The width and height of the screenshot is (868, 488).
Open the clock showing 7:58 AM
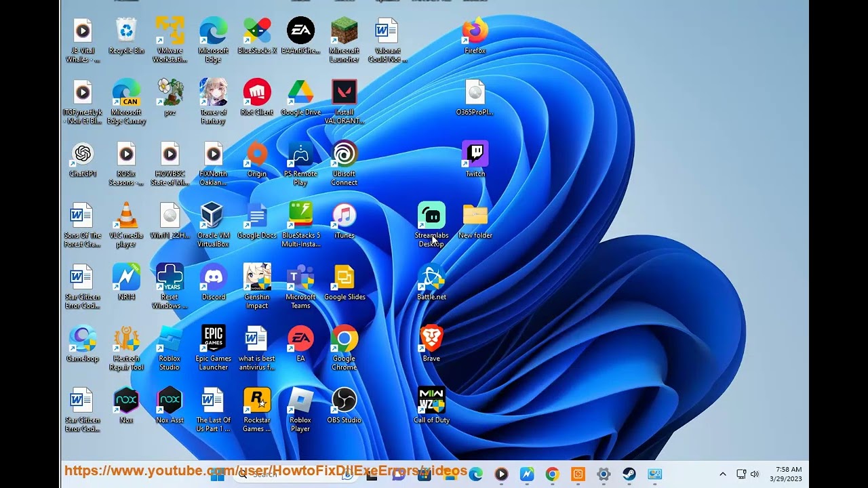(786, 474)
